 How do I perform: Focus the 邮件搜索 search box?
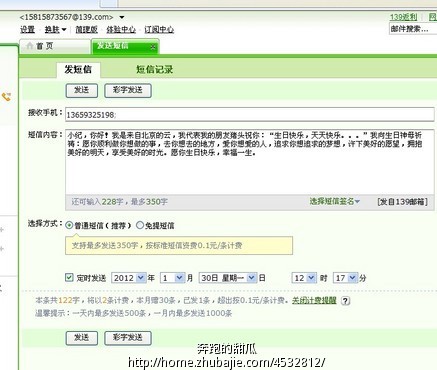[x=413, y=29]
